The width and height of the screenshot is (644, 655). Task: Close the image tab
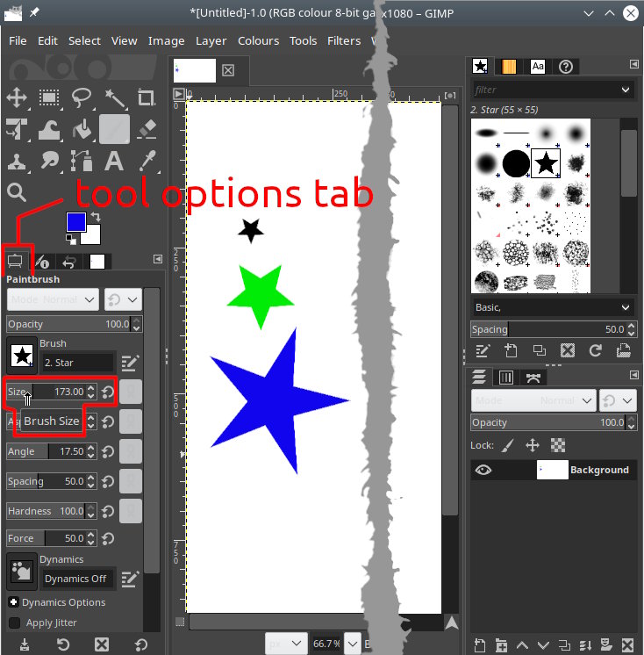coord(228,70)
